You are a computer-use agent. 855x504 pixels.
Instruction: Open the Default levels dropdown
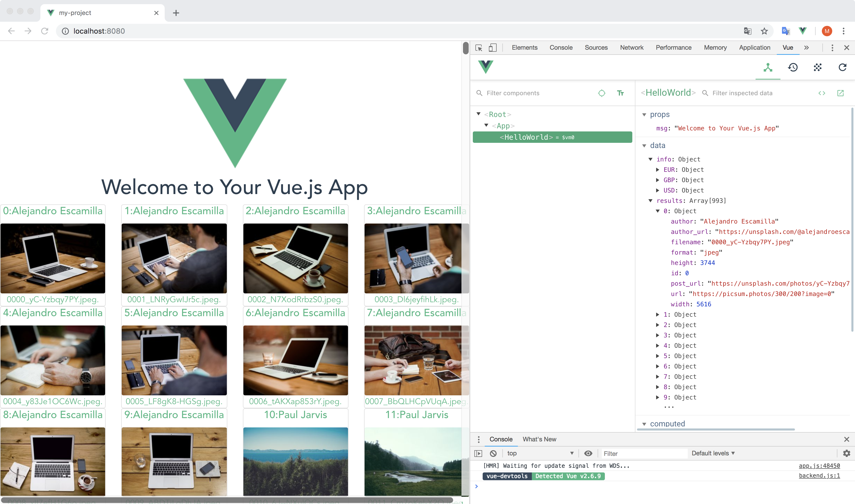coord(713,453)
